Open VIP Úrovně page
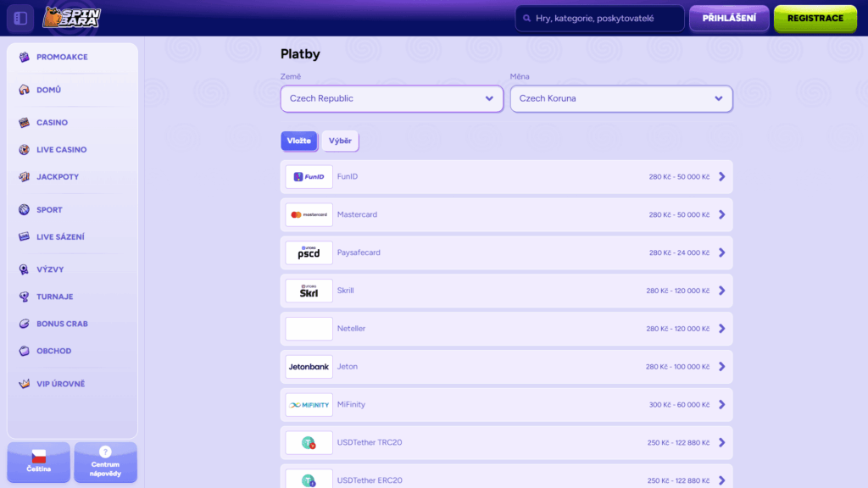Screen dimensions: 868x488 pos(60,384)
